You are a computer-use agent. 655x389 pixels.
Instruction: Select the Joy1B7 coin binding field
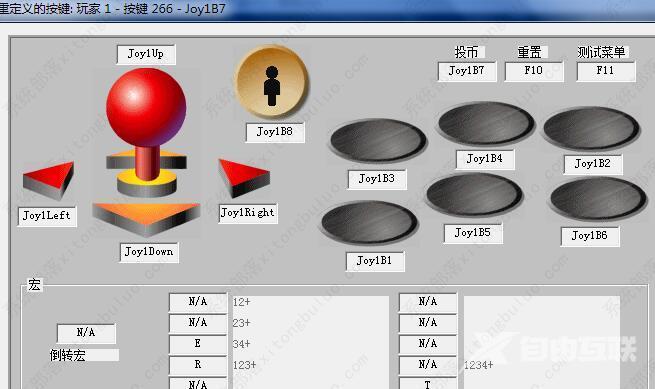tap(467, 71)
